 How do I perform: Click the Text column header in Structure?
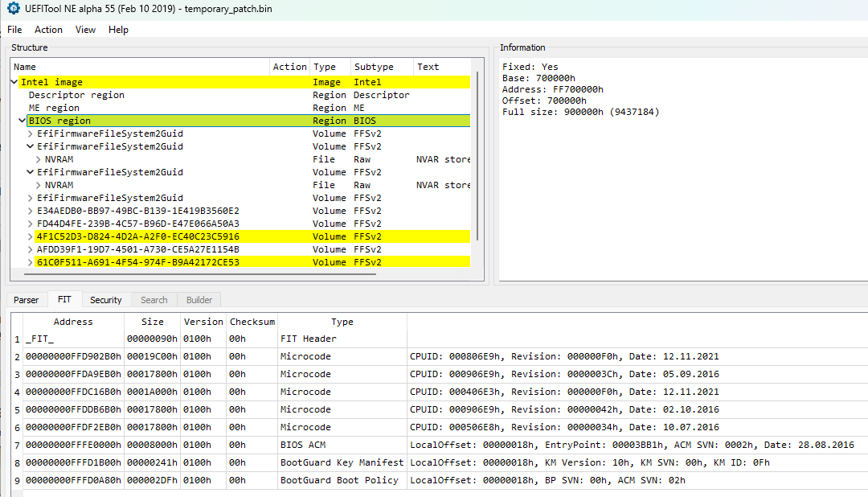click(442, 67)
